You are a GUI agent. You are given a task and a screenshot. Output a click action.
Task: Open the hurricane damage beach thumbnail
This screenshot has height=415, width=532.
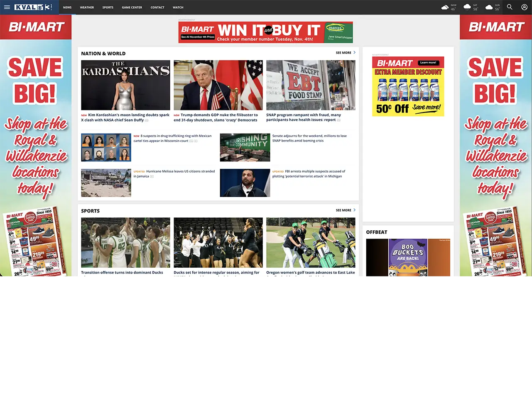click(106, 183)
